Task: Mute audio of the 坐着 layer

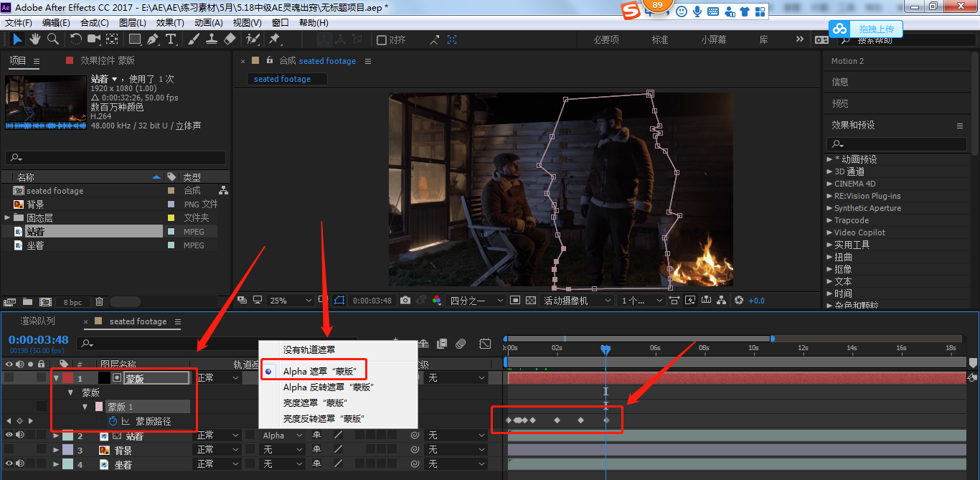Action: tap(20, 464)
